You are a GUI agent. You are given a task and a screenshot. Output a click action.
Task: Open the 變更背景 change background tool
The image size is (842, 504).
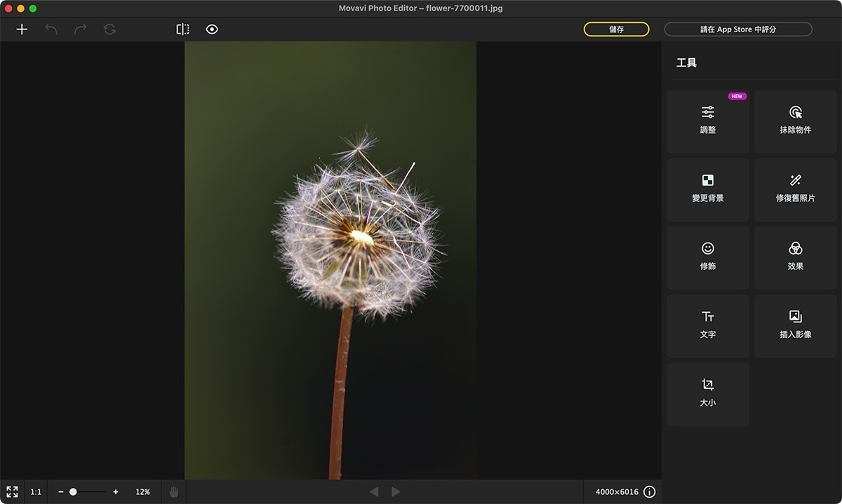(707, 189)
